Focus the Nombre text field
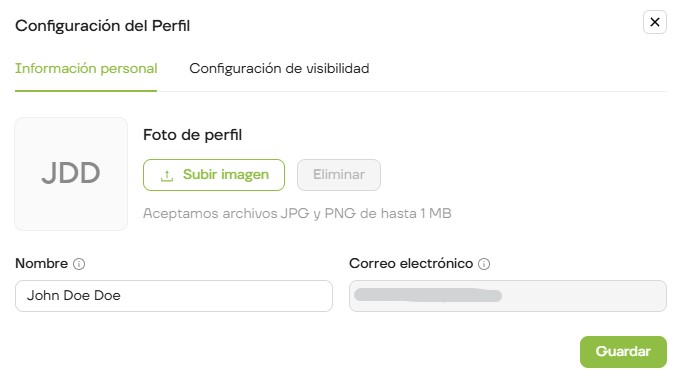 click(x=174, y=296)
